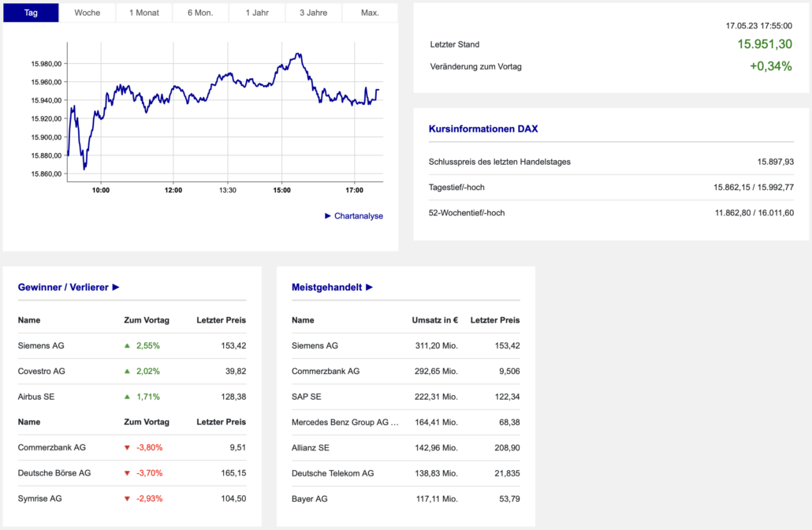Open Mercedes Benz Group AG row

pyautogui.click(x=345, y=422)
